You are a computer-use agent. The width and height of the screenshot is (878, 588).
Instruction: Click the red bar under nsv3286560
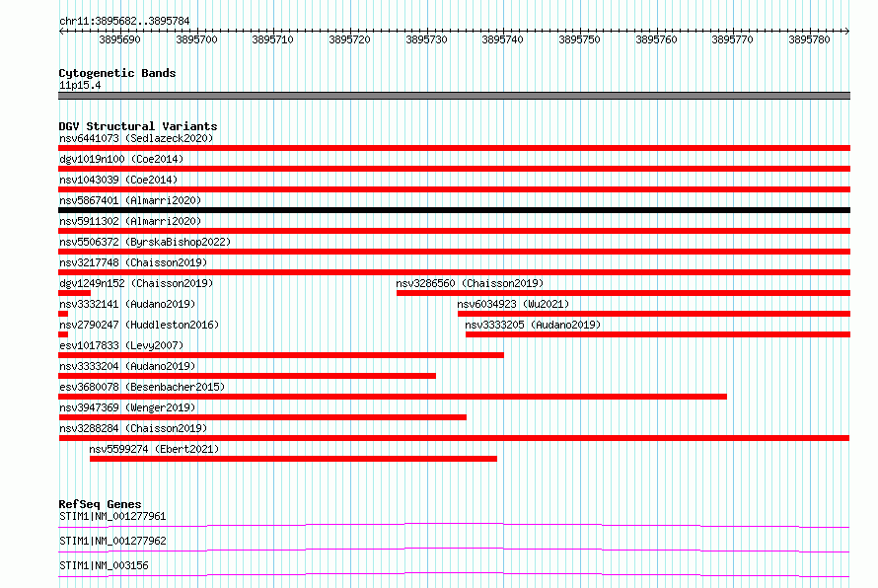[x=623, y=293]
